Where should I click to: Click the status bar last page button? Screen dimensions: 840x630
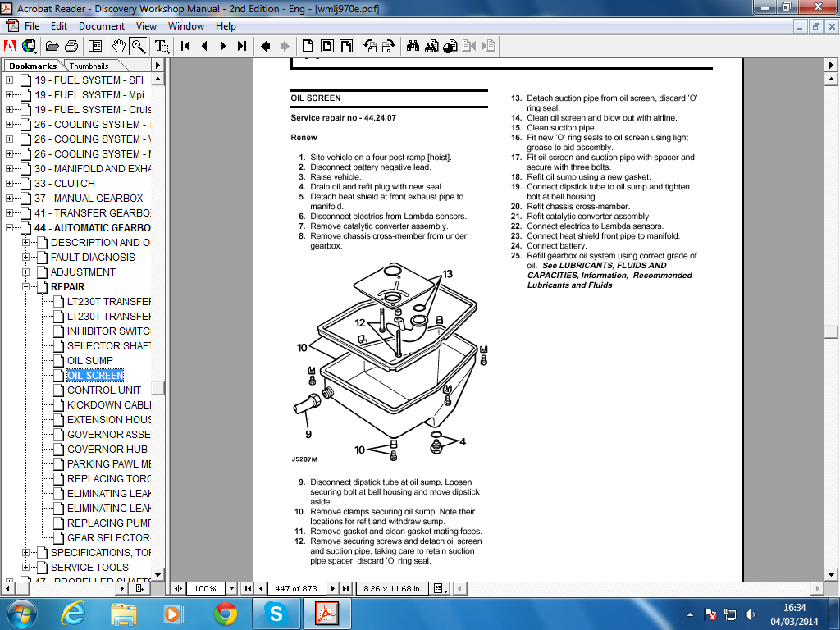[345, 588]
